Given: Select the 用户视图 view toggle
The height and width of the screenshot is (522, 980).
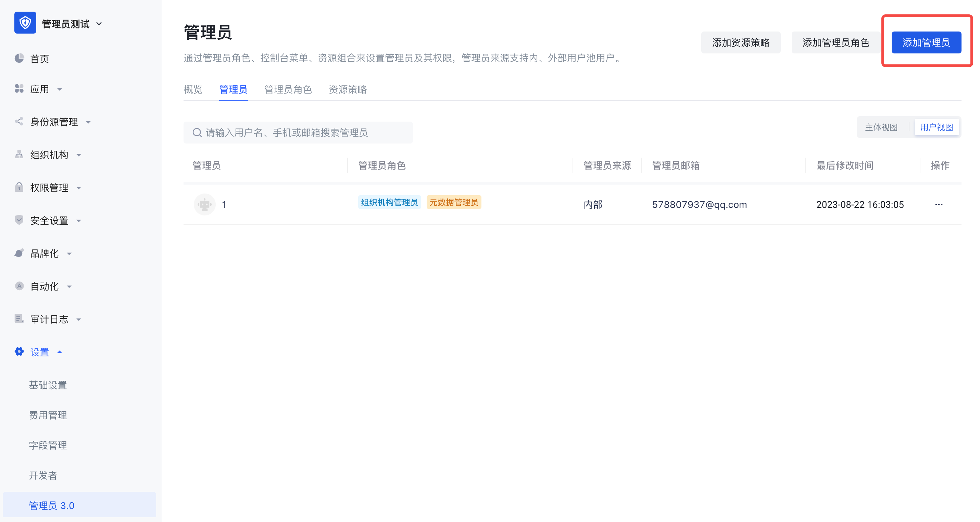Looking at the screenshot, I should pos(936,127).
